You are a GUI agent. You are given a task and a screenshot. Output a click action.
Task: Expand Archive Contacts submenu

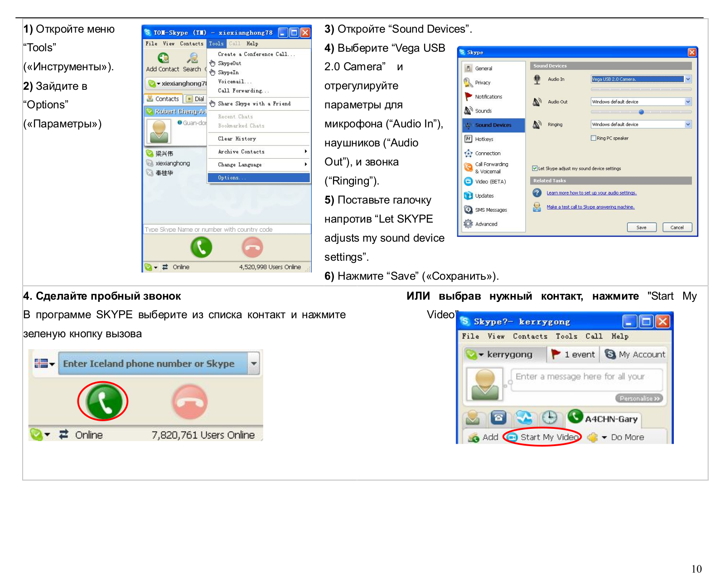coord(258,152)
